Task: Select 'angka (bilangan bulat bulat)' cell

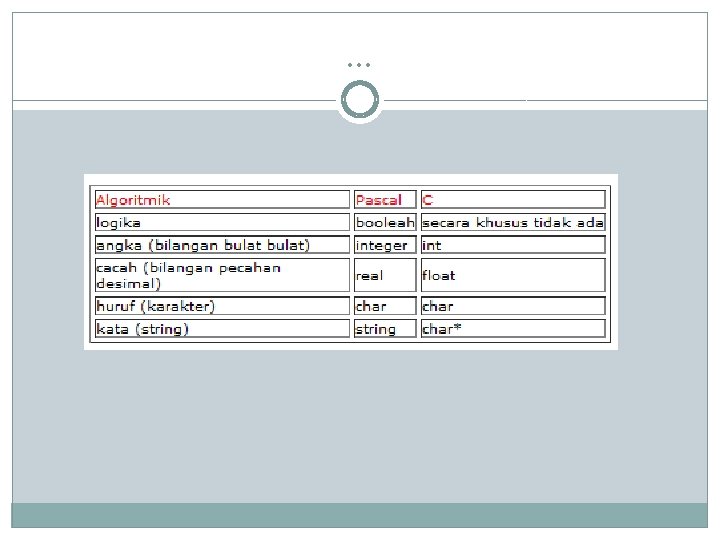Action: click(222, 245)
